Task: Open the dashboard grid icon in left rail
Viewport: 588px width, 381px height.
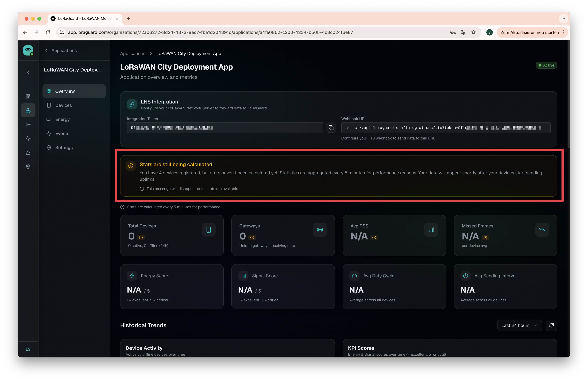Action: [28, 96]
